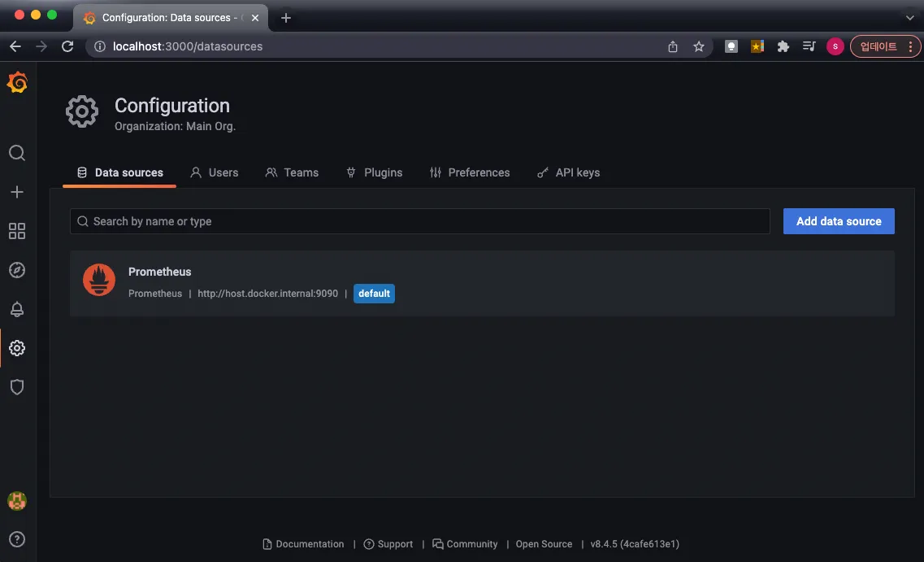Click the Organization: Main Org. subtitle
The width and height of the screenshot is (924, 562).
click(x=175, y=126)
